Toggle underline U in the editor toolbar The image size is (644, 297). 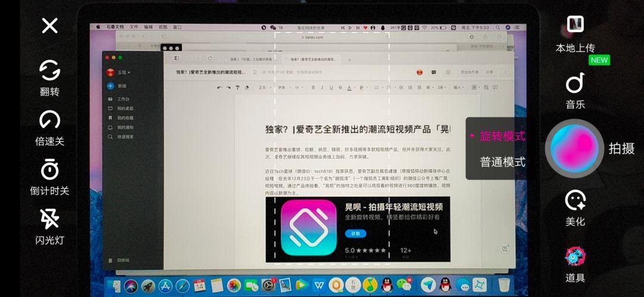click(331, 88)
